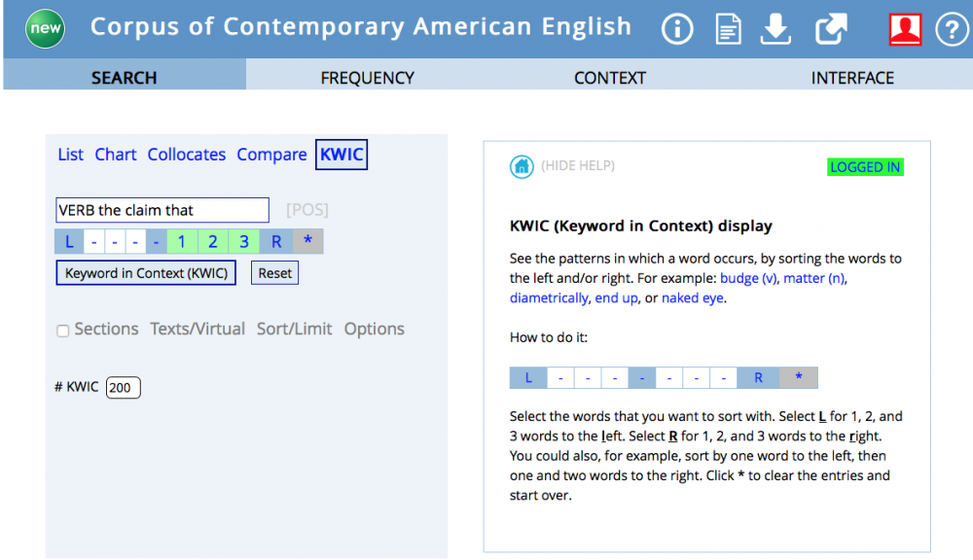Select the Chart search type
The width and height of the screenshot is (973, 560).
tap(116, 155)
